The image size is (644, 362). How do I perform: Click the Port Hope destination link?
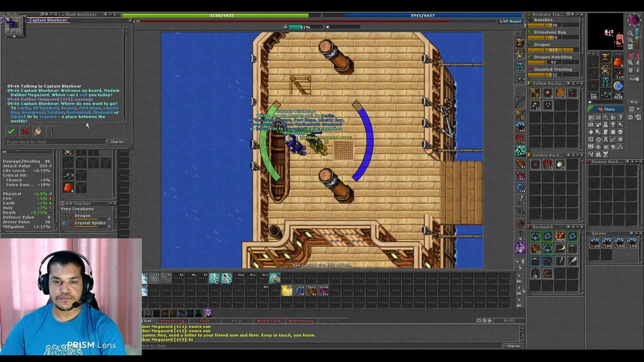(x=90, y=108)
